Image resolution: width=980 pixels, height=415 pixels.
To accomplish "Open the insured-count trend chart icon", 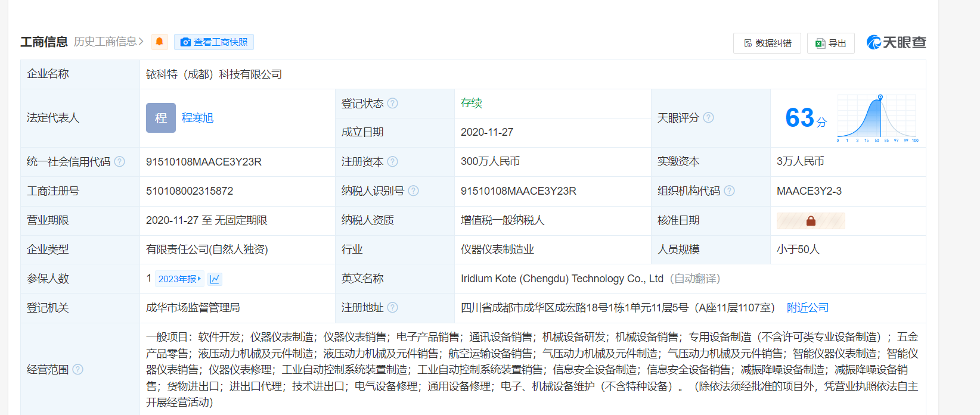I will pos(215,279).
